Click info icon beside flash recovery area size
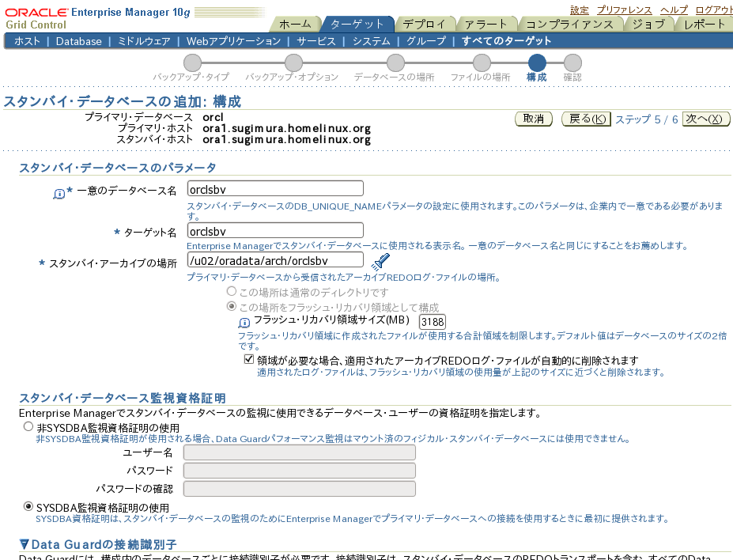Viewport: 733px width, 560px height. [x=244, y=323]
